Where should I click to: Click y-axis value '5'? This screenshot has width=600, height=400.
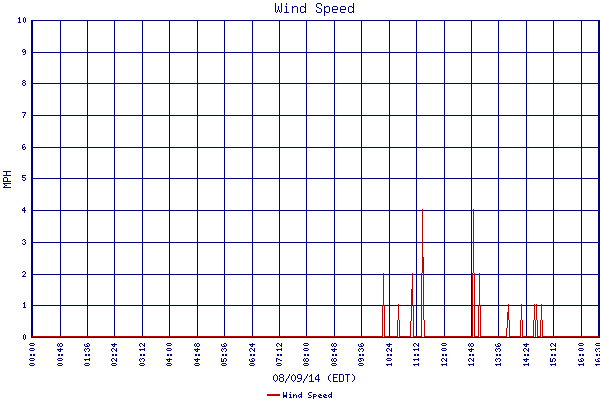[24, 178]
